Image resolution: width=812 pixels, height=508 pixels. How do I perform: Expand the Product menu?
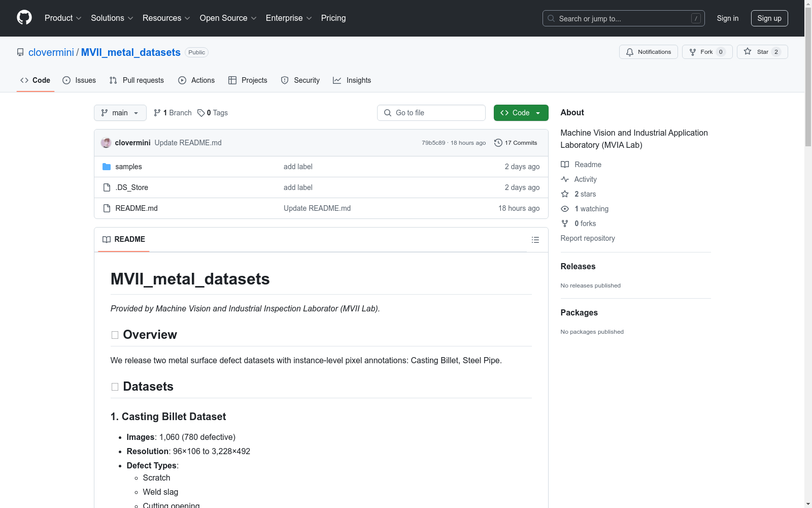pyautogui.click(x=63, y=18)
